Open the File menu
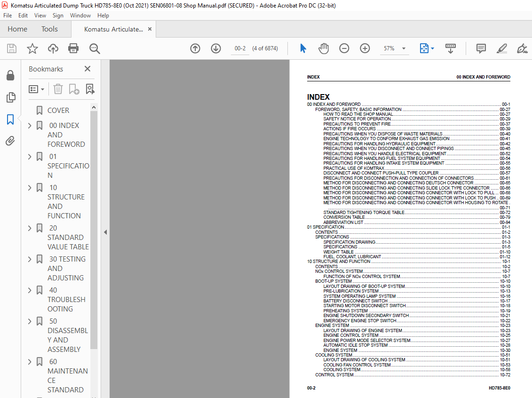The width and height of the screenshot is (532, 398). pos(8,15)
